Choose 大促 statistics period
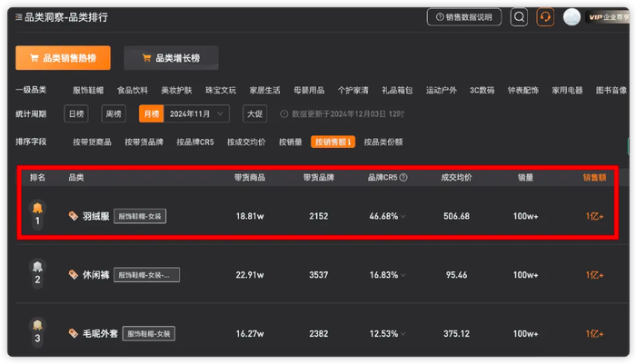The height and width of the screenshot is (364, 636). [x=254, y=113]
